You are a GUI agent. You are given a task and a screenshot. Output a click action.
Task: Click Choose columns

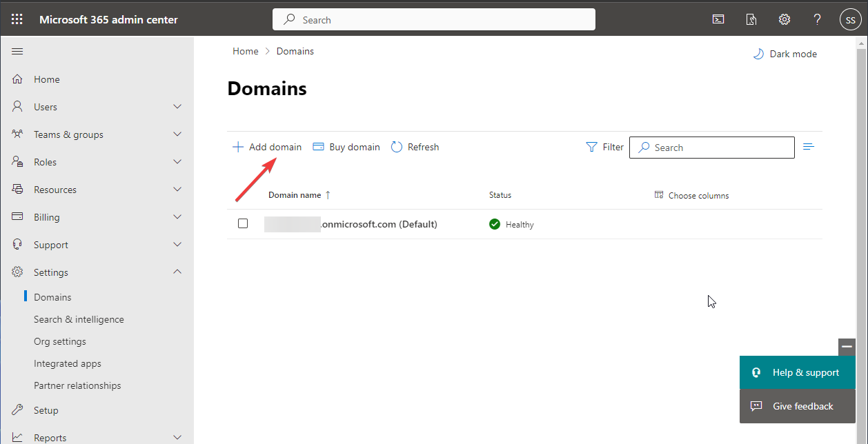[691, 195]
